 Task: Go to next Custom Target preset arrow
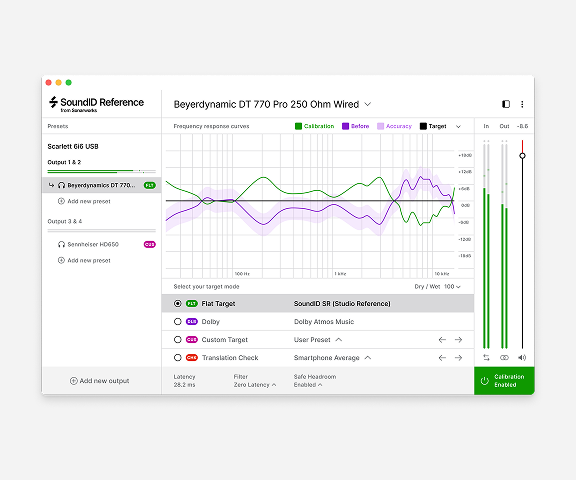[x=458, y=340]
